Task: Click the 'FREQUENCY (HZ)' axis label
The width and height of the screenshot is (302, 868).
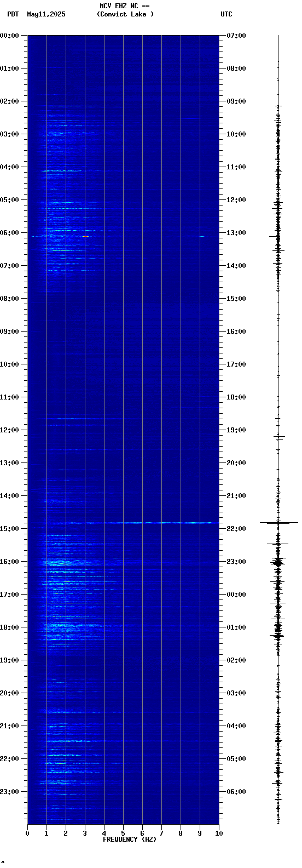Action: point(130,840)
